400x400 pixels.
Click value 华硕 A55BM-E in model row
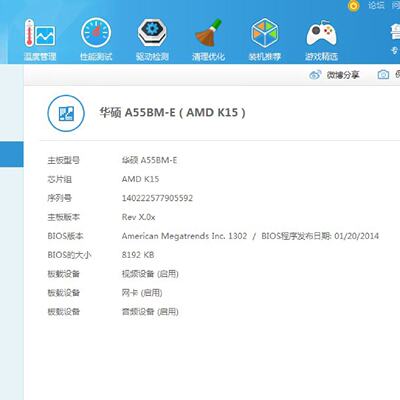point(149,160)
